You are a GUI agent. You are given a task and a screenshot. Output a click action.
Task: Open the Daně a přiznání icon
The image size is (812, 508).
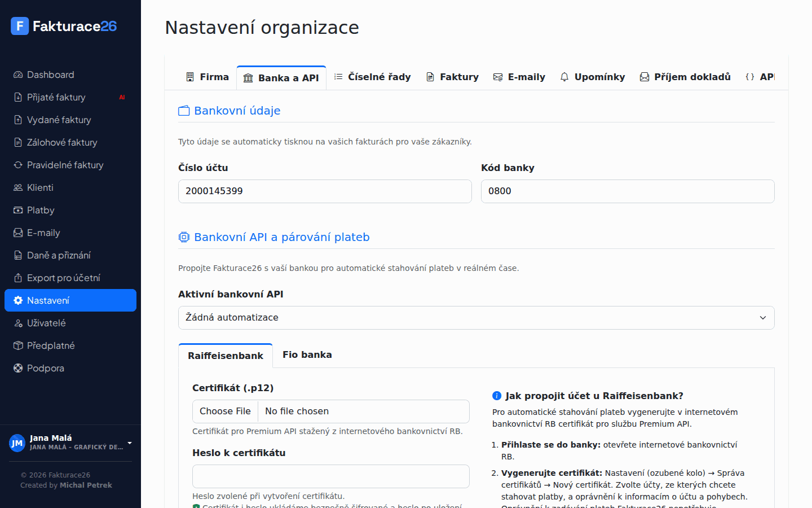(18, 255)
